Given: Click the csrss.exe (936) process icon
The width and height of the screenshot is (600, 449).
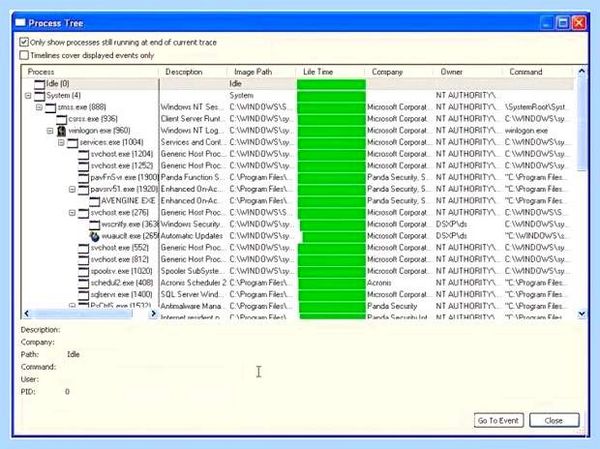Looking at the screenshot, I should (x=62, y=119).
